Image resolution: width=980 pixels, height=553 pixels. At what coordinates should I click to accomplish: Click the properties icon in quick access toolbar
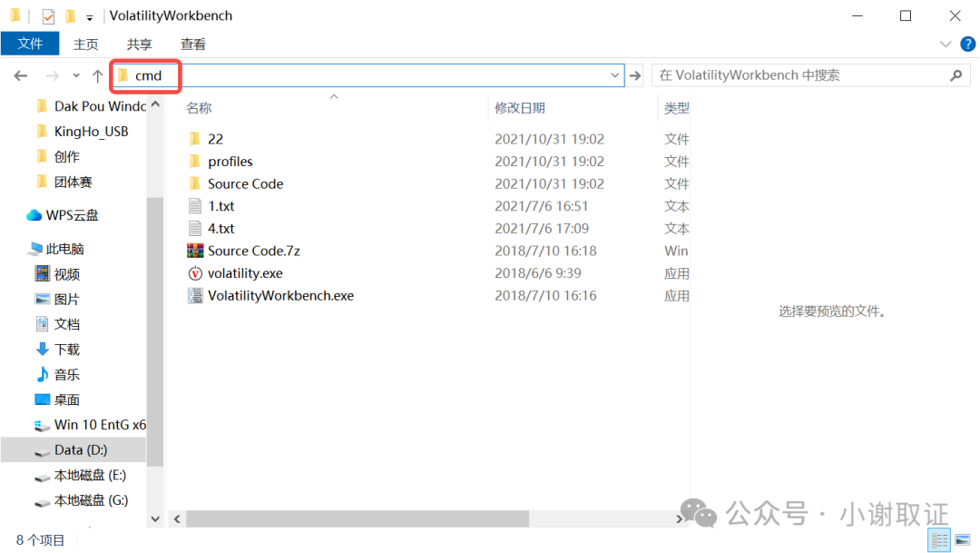pos(48,16)
